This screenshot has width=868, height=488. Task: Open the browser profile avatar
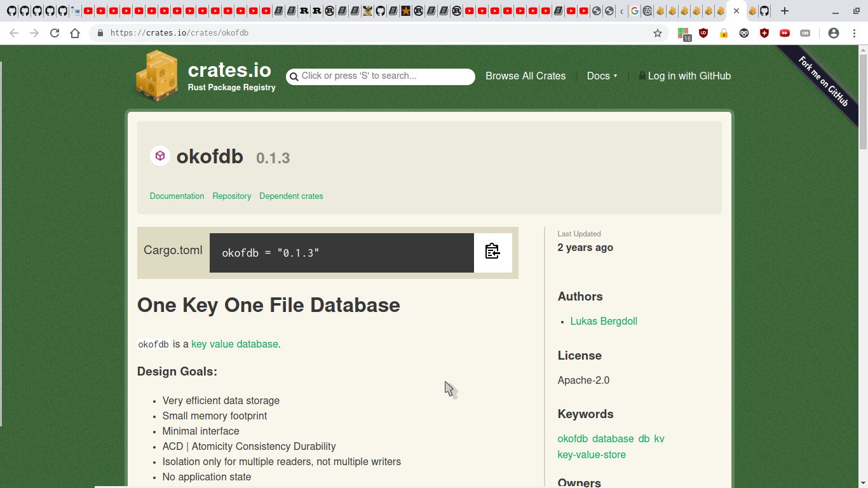834,33
